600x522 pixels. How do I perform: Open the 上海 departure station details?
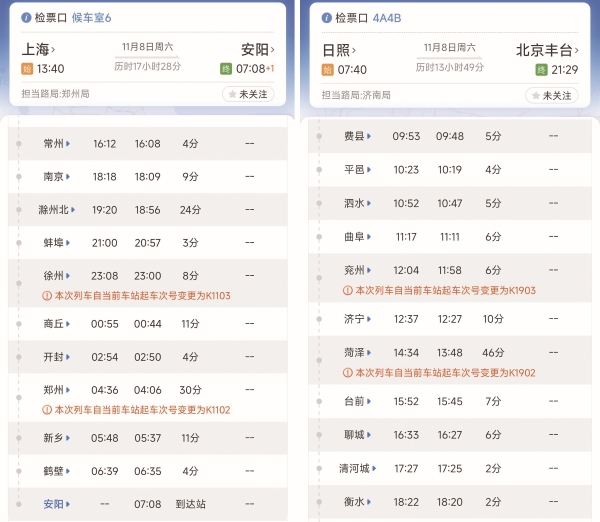click(x=39, y=49)
